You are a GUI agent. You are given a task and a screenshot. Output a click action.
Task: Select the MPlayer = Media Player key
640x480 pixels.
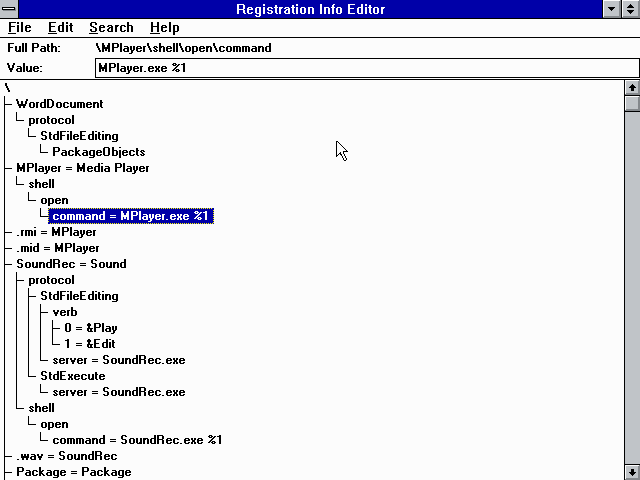coord(82,168)
